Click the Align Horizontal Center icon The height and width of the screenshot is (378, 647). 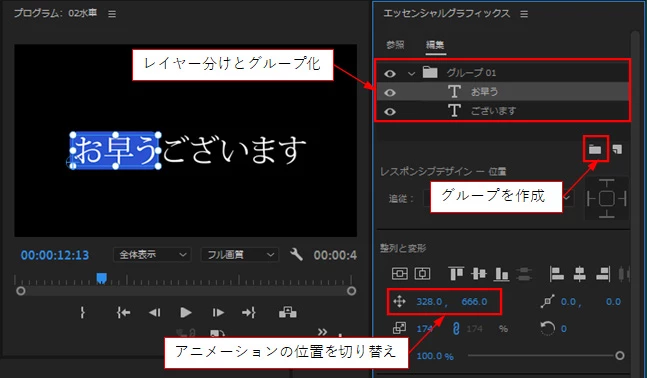[580, 273]
